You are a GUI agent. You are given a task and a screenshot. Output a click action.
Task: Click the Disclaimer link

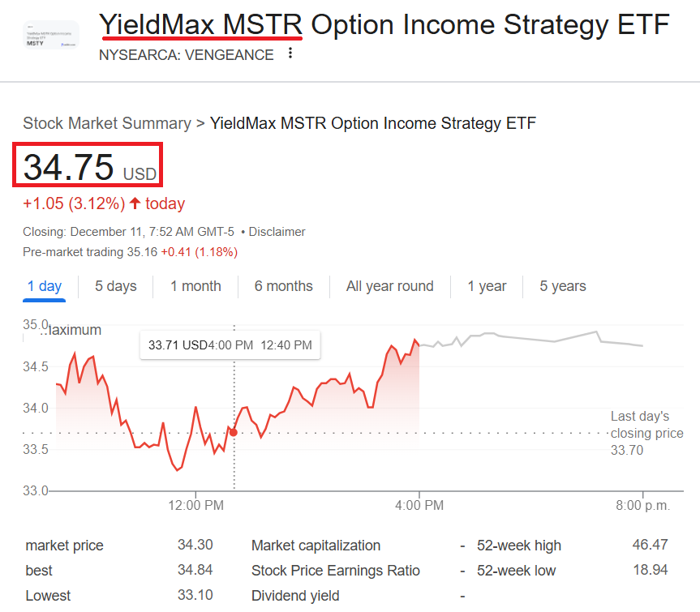coord(277,231)
